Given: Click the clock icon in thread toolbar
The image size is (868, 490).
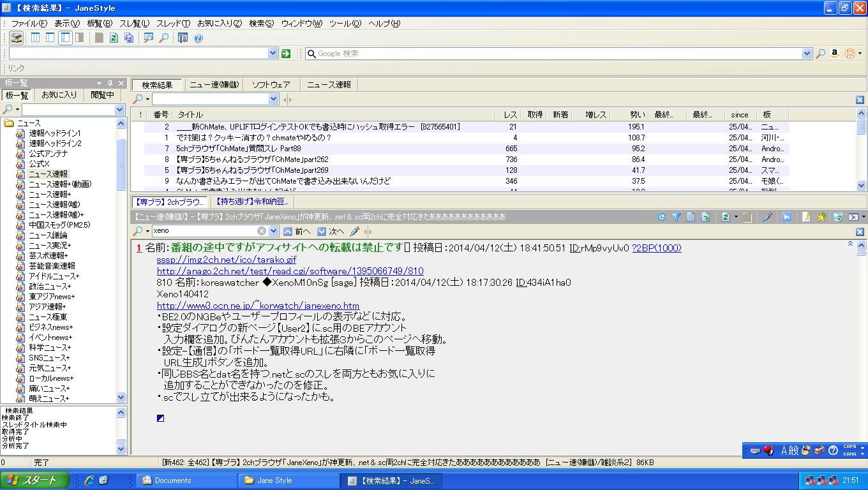Looking at the screenshot, I should pyautogui.click(x=662, y=218).
